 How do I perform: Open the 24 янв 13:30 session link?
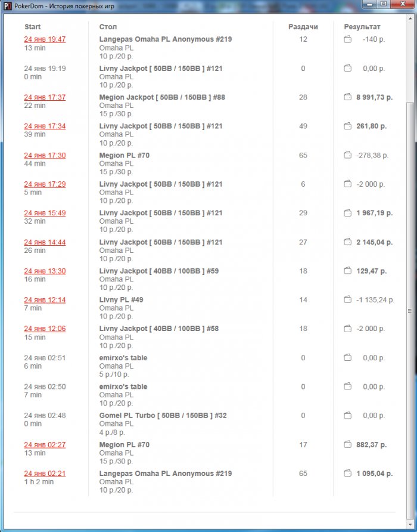[x=45, y=271]
